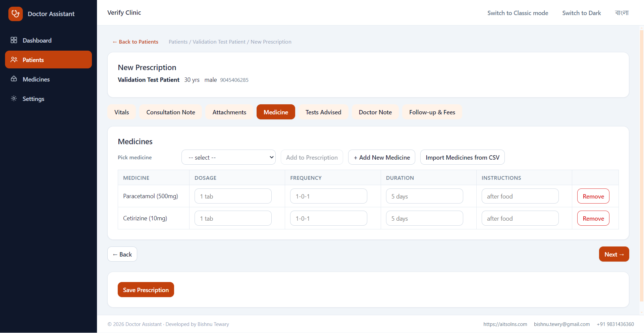Viewport: 644px width, 333px height.
Task: Click the page vertical scrollbar
Action: (642, 166)
